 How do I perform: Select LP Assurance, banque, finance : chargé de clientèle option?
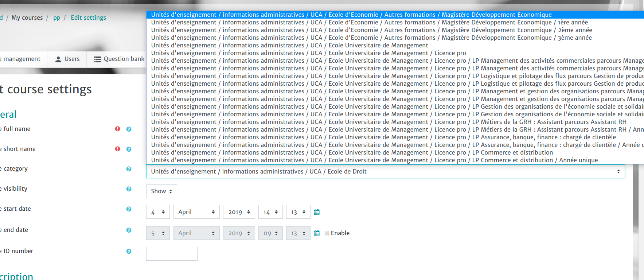coord(395,137)
